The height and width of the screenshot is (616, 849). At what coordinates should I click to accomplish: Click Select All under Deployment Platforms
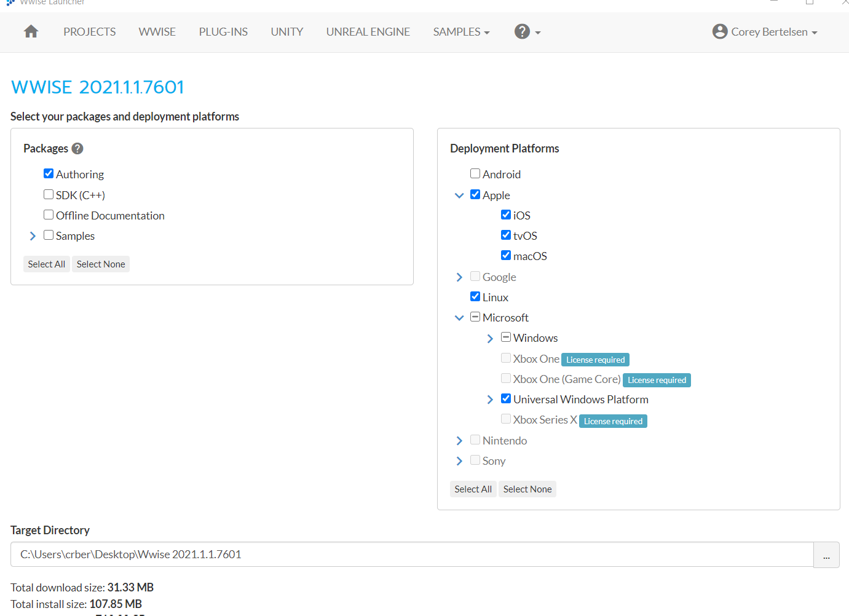click(x=473, y=489)
